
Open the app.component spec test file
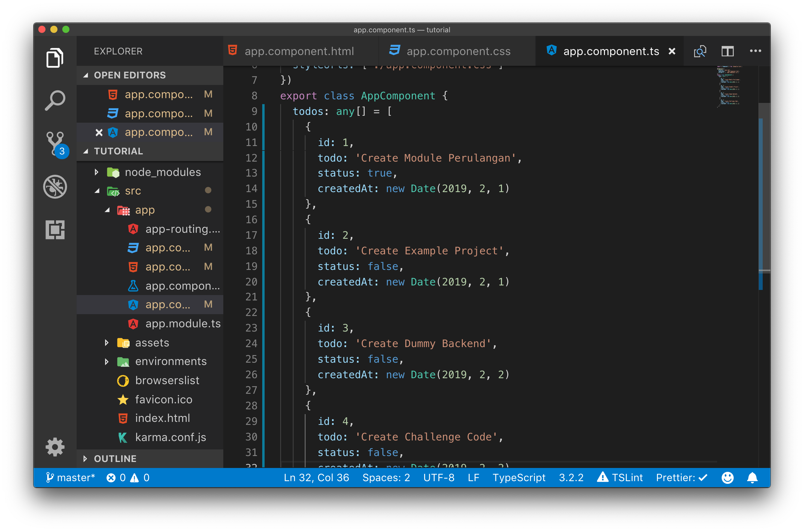(x=150, y=286)
